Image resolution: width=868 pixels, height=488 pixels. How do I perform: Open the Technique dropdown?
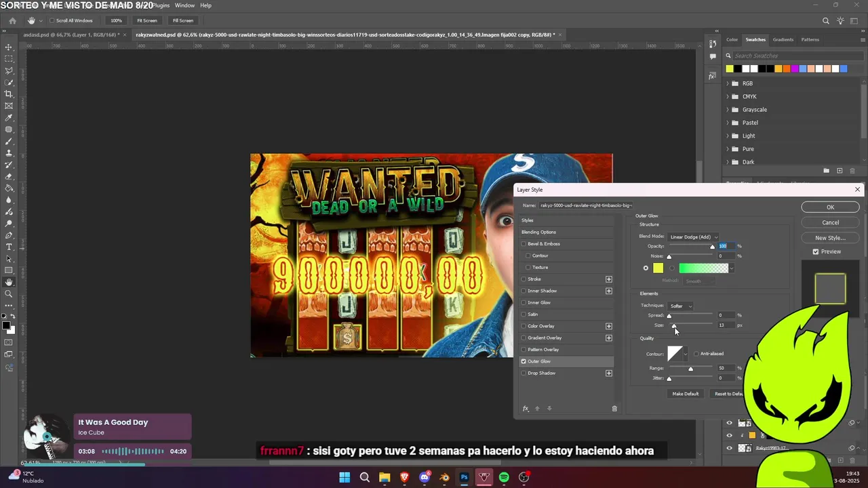(680, 306)
